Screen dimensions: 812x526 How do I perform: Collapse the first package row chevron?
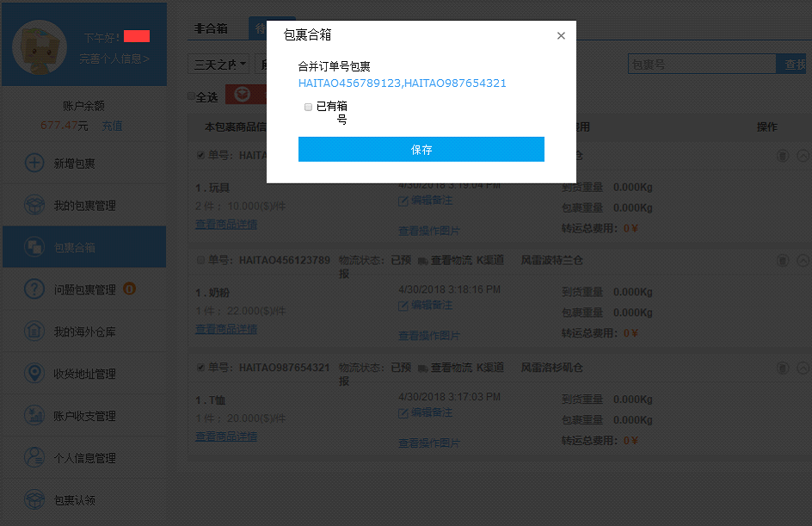click(x=803, y=156)
